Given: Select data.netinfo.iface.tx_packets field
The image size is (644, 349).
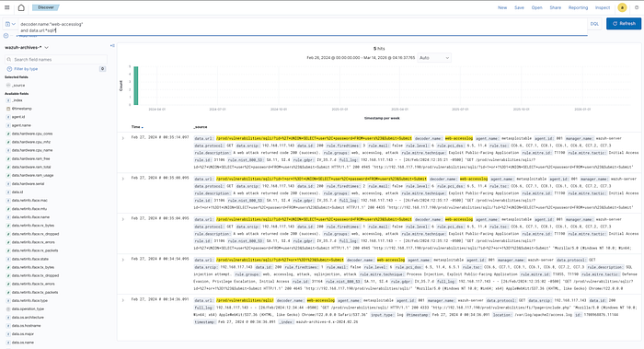Looking at the screenshot, I should pos(35,292).
